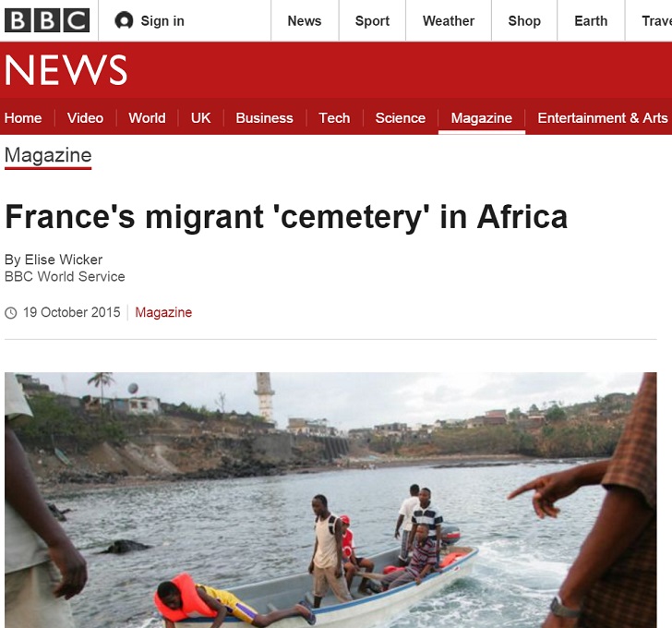Open the Sport section in top bar
This screenshot has width=672, height=628.
click(x=372, y=20)
